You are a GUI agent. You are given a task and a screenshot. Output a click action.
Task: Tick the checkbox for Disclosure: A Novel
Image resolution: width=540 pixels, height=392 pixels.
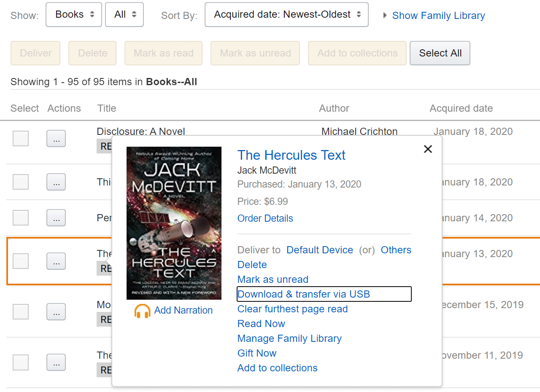tap(21, 138)
